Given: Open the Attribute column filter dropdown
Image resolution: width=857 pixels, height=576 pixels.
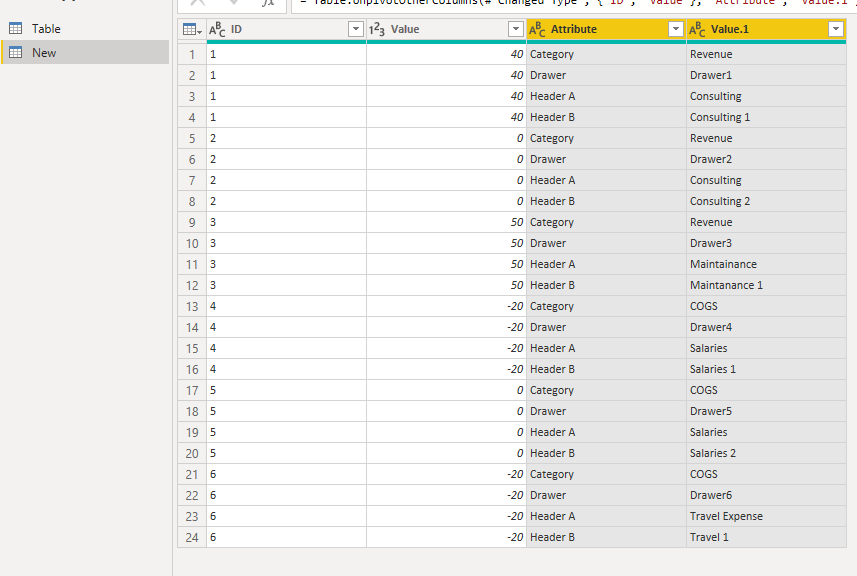Looking at the screenshot, I should coord(676,29).
